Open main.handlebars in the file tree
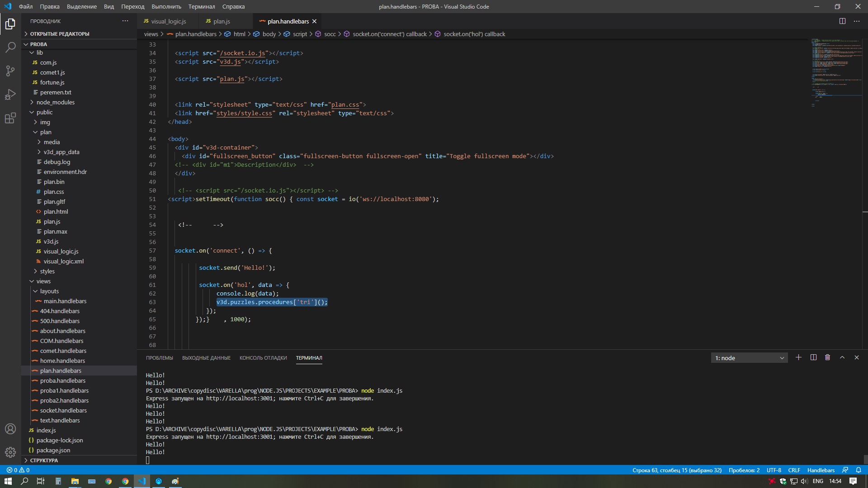868x488 pixels. (79, 301)
